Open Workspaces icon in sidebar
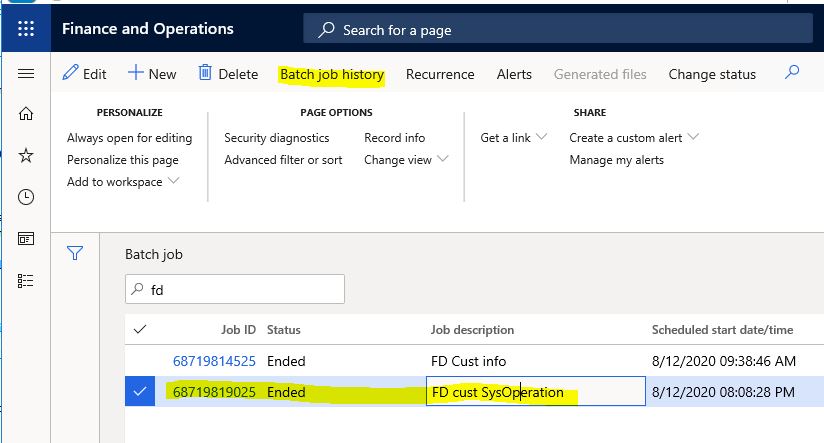Viewport: 824px width, 443px height. (26, 239)
